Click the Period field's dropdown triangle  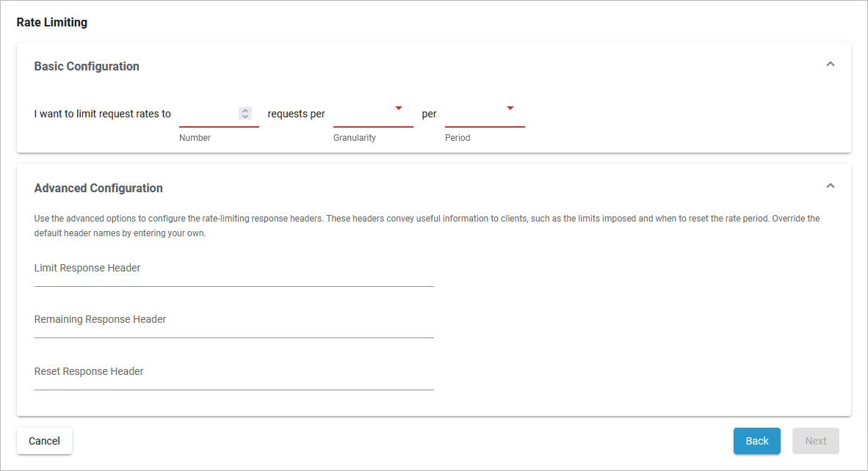511,107
